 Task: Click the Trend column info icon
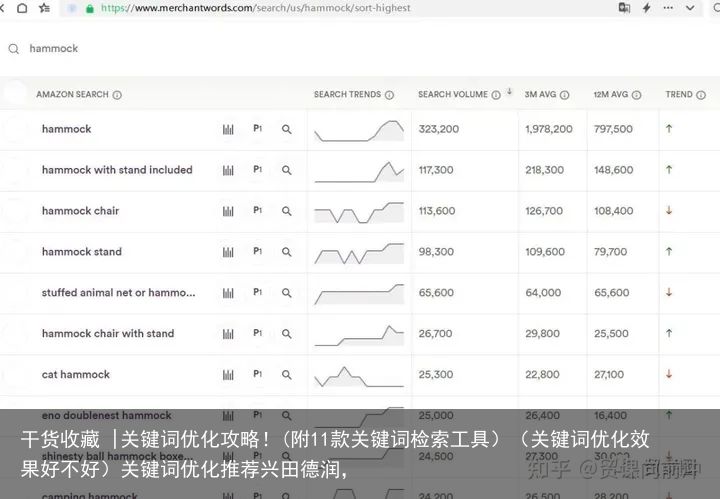(701, 95)
